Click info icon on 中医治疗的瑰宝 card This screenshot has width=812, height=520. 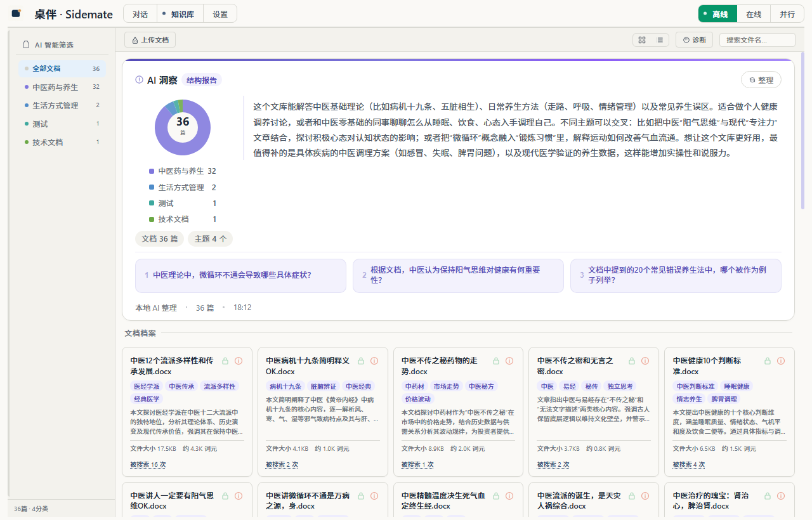click(x=781, y=496)
